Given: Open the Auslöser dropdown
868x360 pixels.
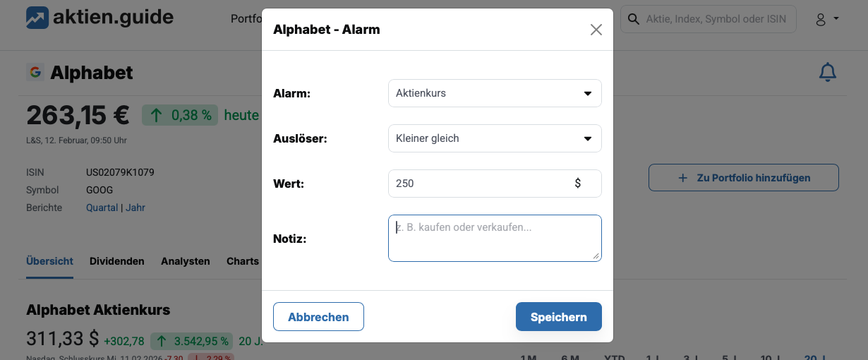Looking at the screenshot, I should click(495, 138).
